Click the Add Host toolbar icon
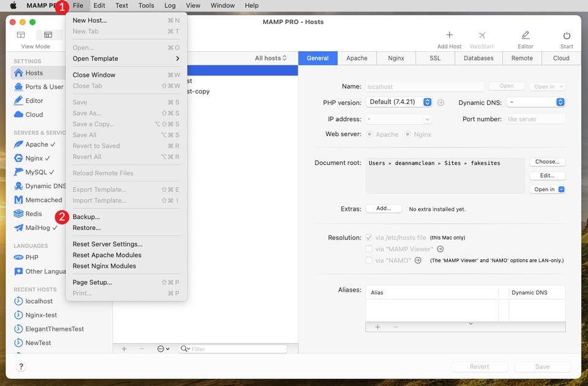This screenshot has height=386, width=588. [449, 36]
